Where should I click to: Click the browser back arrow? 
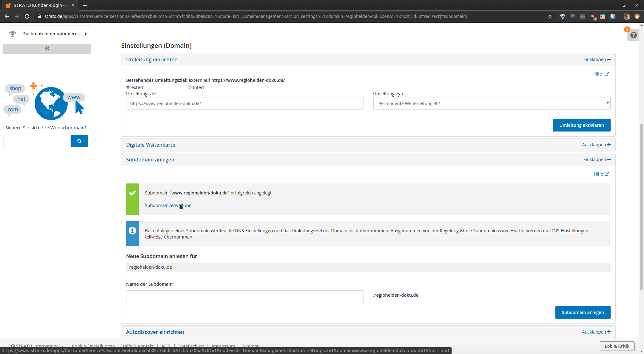tap(7, 16)
